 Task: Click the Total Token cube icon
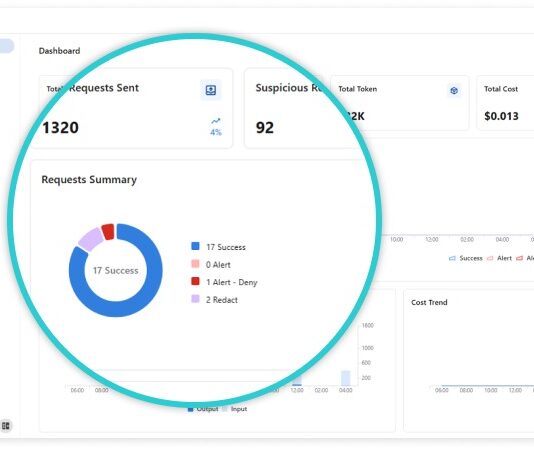pos(454,90)
